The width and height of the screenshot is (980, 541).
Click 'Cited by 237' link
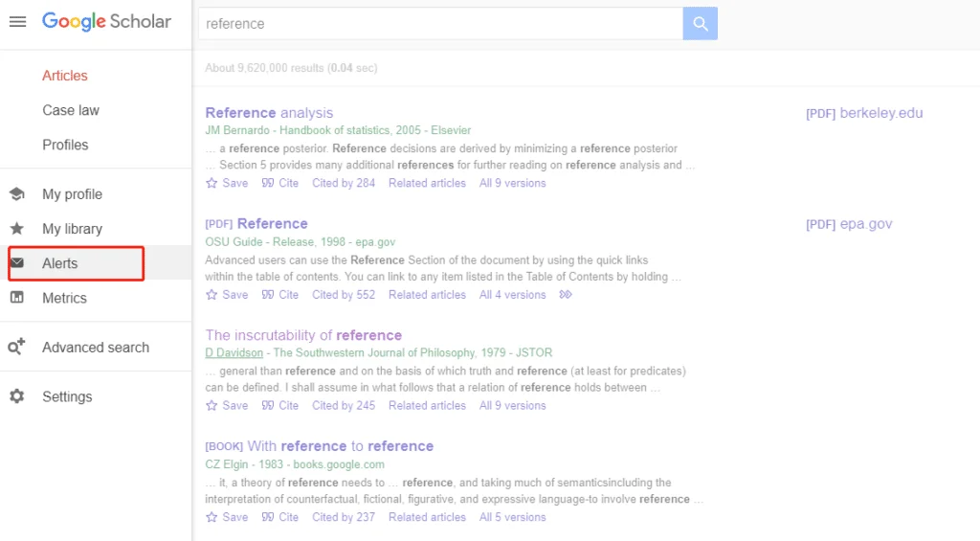[344, 517]
